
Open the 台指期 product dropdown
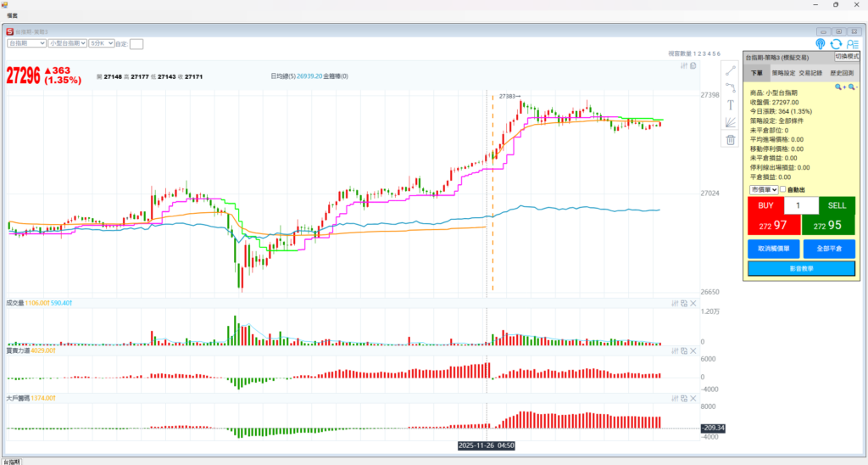pyautogui.click(x=25, y=42)
